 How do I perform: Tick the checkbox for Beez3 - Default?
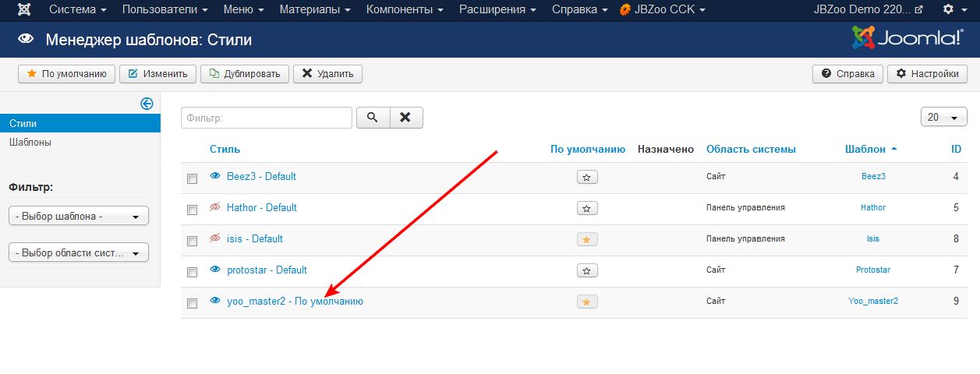point(193,179)
